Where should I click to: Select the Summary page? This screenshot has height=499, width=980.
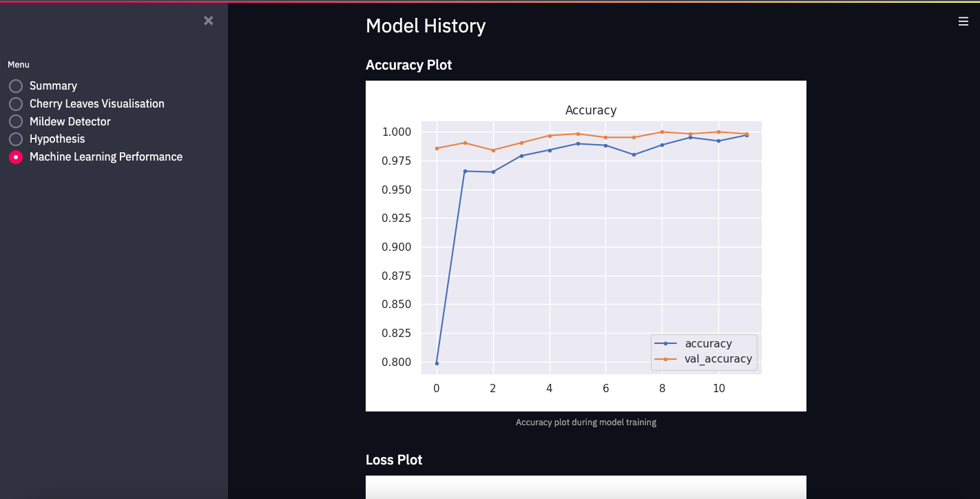click(x=53, y=85)
